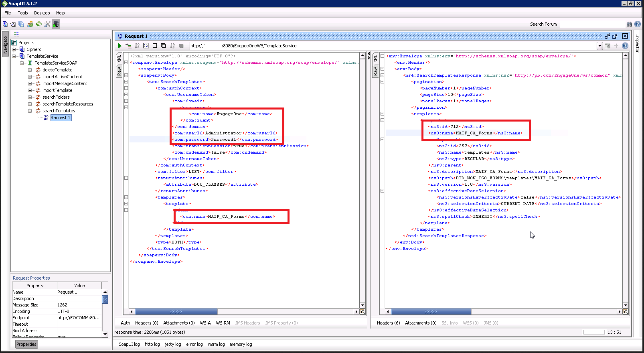
Task: Collapse the TemplateService project node
Action: tap(14, 56)
